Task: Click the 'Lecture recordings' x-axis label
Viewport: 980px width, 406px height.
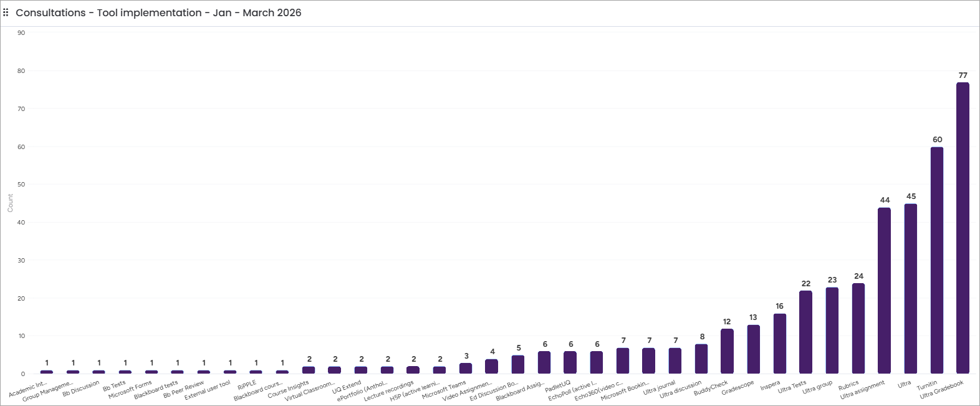Action: pos(389,391)
